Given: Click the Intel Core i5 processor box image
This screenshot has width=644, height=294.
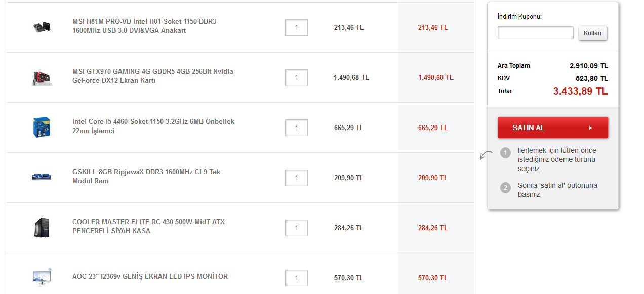Looking at the screenshot, I should pyautogui.click(x=42, y=127).
